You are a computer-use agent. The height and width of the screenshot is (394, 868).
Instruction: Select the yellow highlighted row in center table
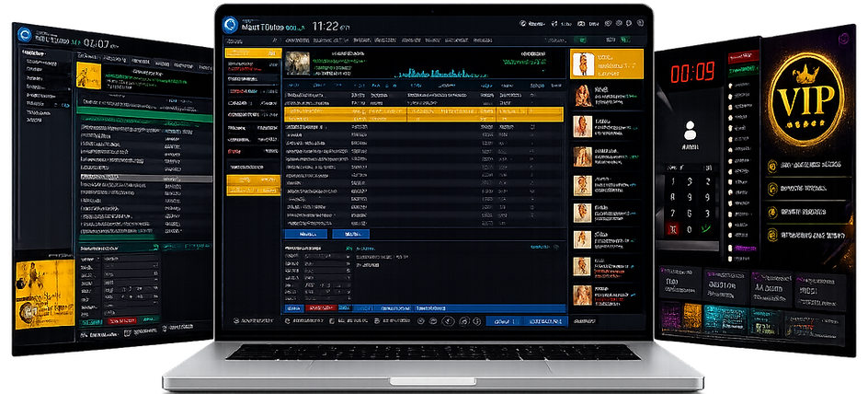[424, 115]
